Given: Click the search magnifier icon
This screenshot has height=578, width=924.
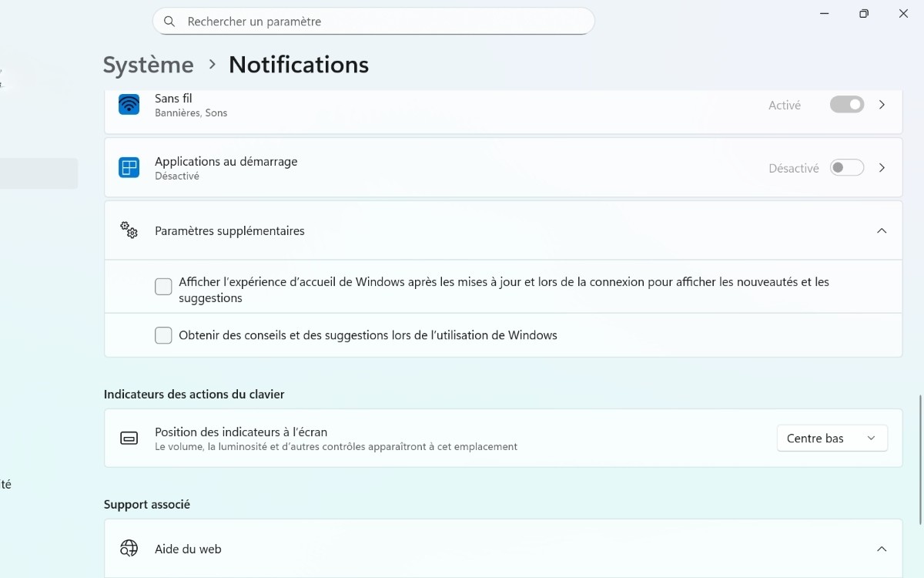Looking at the screenshot, I should click(x=169, y=21).
